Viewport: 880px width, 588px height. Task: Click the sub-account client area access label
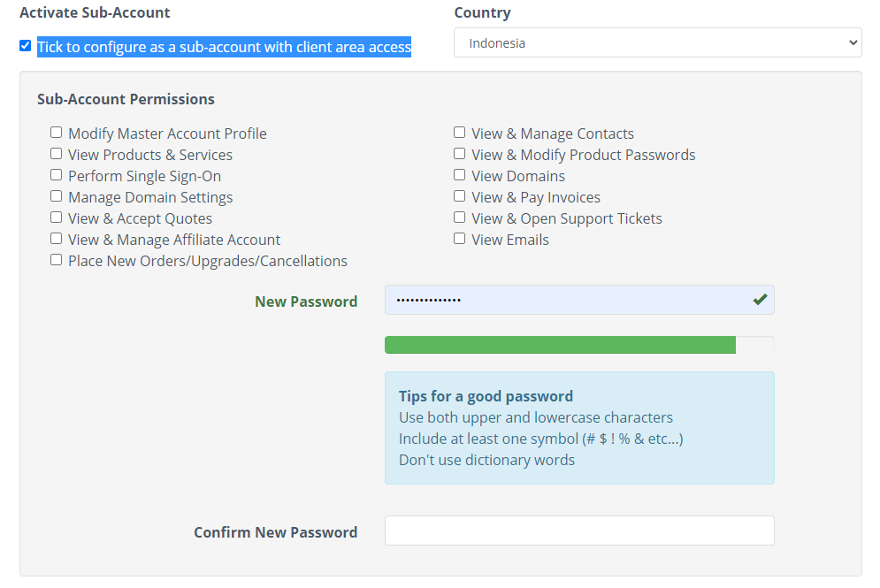pos(224,47)
